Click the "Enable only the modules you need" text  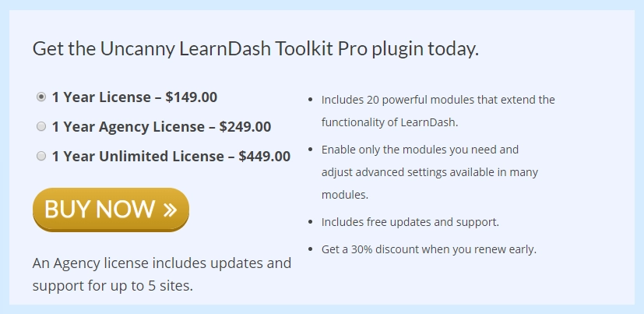(420, 149)
